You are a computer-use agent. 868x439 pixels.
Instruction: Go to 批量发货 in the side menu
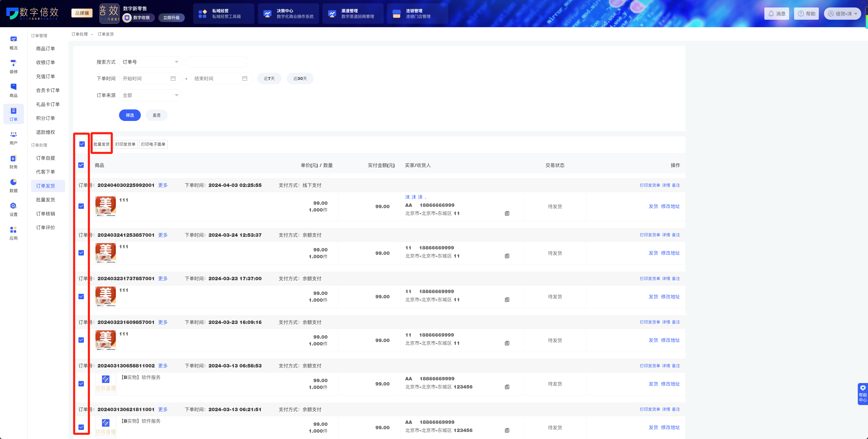click(x=46, y=200)
